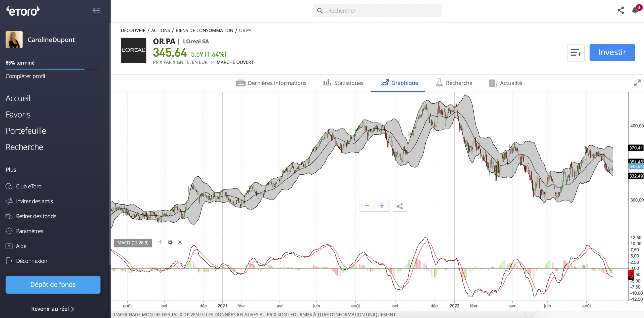The width and height of the screenshot is (644, 318).
Task: Click the Retirer des fonds coins icon
Action: (x=9, y=216)
